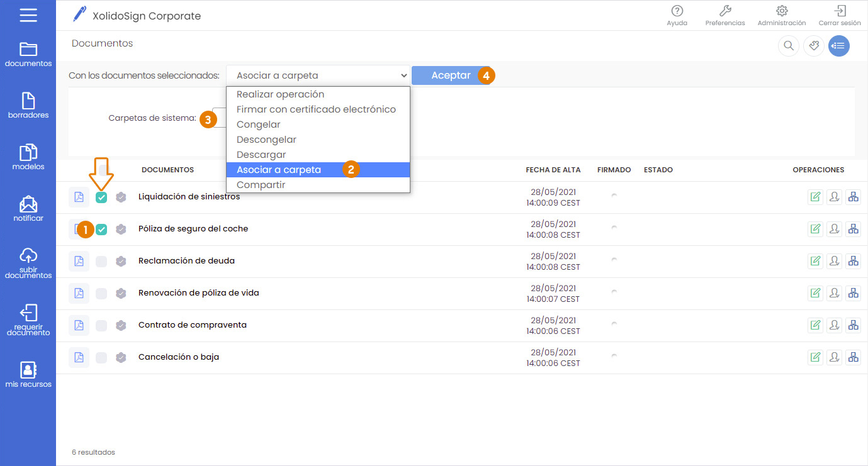Click XolidoSign Corporate logo title
Image resolution: width=868 pixels, height=466 pixels.
pyautogui.click(x=137, y=15)
